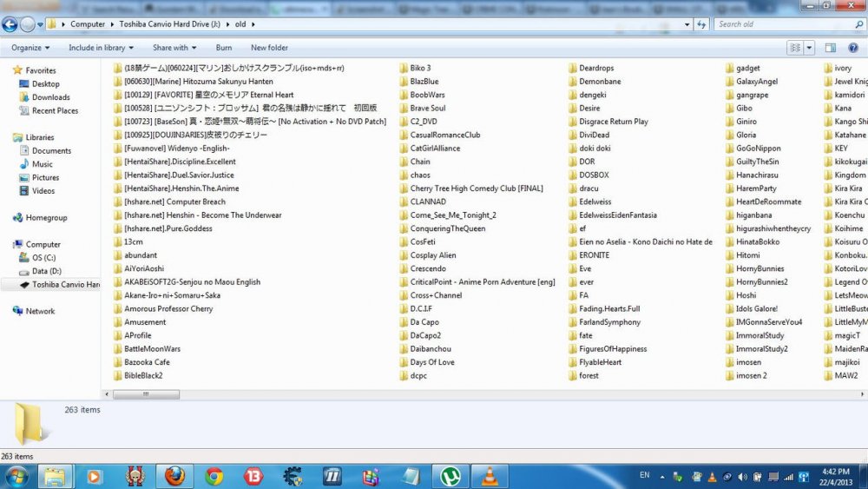Click the Windows Start button
This screenshot has width=868, height=489.
[x=16, y=476]
